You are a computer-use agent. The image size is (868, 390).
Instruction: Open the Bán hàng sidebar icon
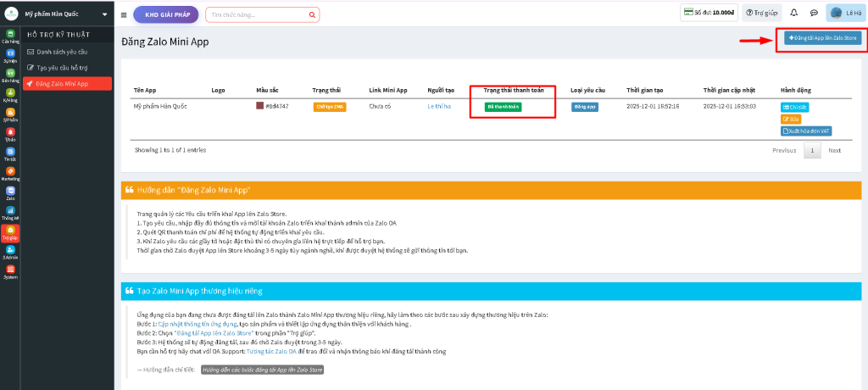(10, 76)
